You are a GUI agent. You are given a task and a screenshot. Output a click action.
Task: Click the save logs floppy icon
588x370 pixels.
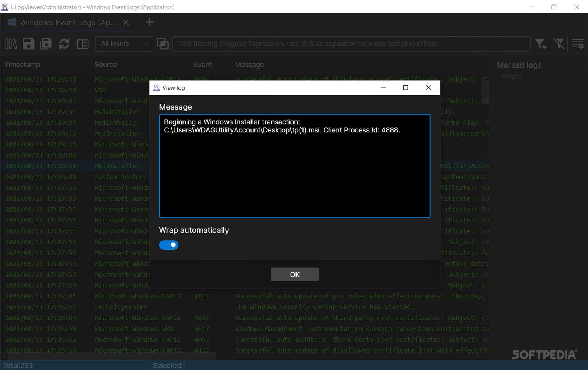click(x=28, y=44)
